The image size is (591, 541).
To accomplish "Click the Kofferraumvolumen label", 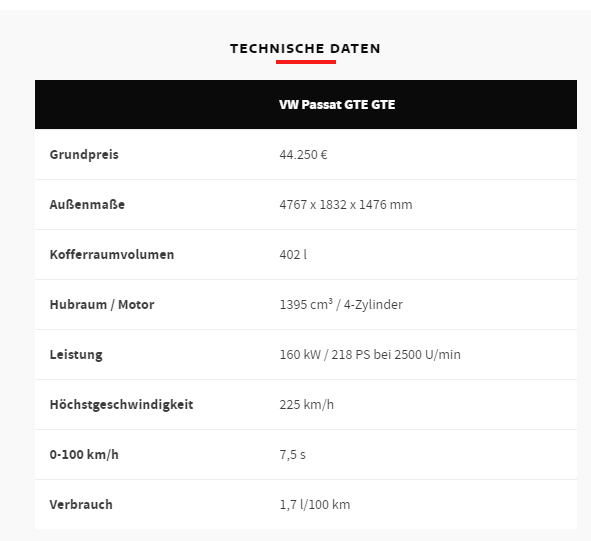I will click(112, 254).
